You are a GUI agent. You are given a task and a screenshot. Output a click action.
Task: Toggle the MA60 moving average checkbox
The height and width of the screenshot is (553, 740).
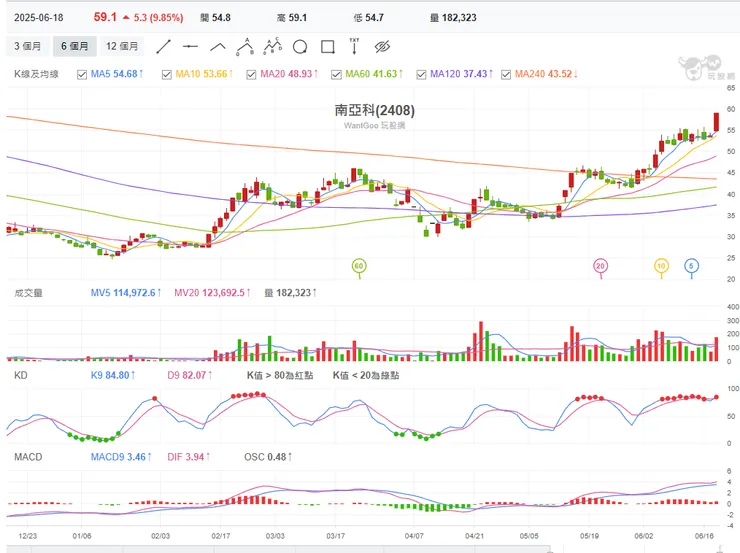(x=337, y=75)
